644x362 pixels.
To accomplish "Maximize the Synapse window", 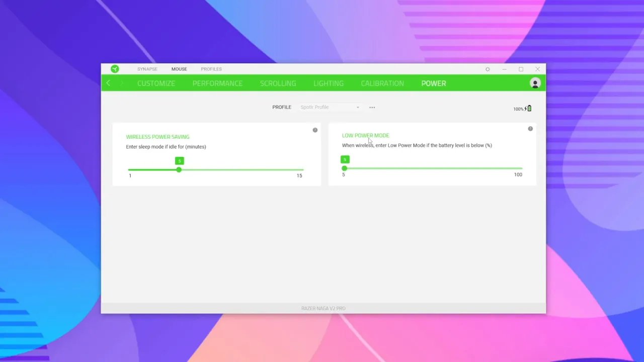I will coord(521,69).
